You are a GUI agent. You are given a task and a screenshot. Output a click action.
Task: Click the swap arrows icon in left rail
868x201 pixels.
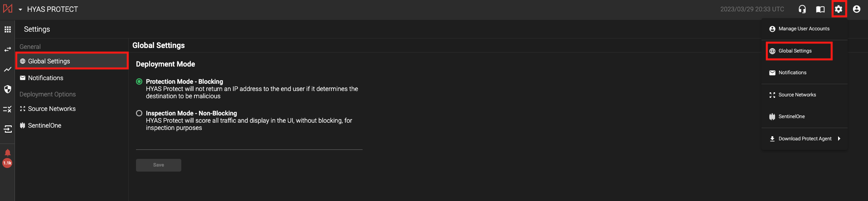click(8, 49)
